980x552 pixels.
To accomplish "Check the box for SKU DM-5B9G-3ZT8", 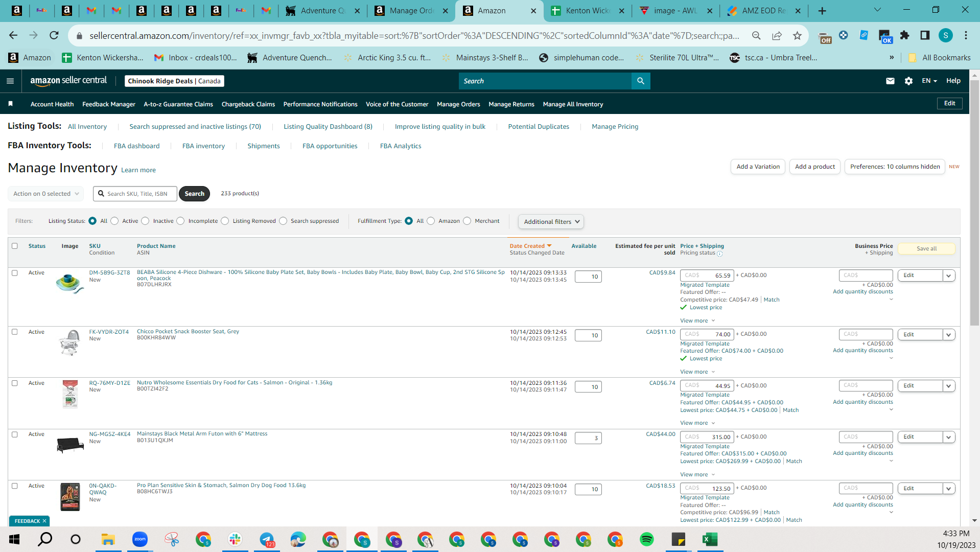I will [x=15, y=273].
